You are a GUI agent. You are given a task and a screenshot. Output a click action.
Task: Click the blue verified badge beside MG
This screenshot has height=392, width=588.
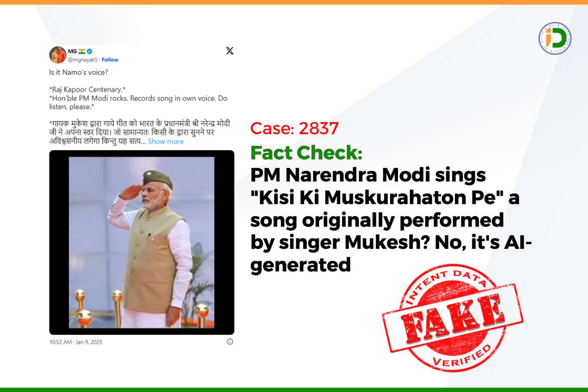tap(89, 51)
